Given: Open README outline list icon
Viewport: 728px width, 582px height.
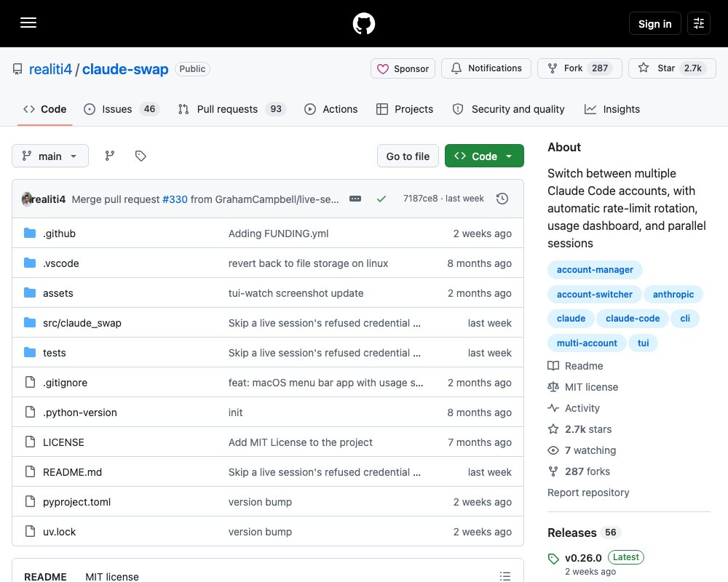Looking at the screenshot, I should [x=505, y=576].
